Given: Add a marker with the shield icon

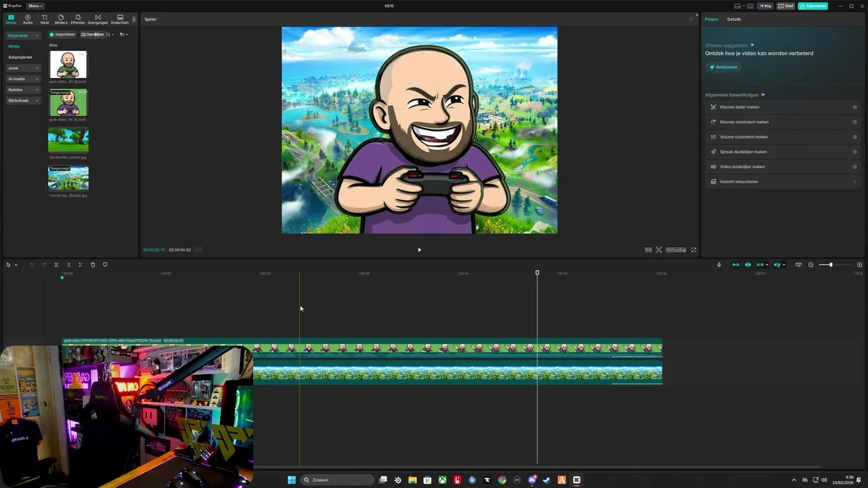Looking at the screenshot, I should (x=105, y=264).
